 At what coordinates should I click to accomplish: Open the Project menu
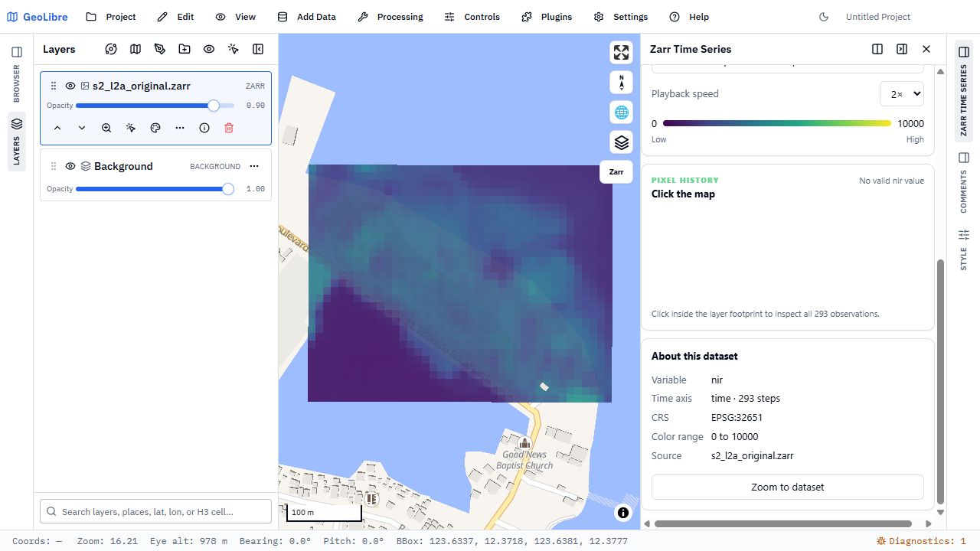[x=111, y=17]
